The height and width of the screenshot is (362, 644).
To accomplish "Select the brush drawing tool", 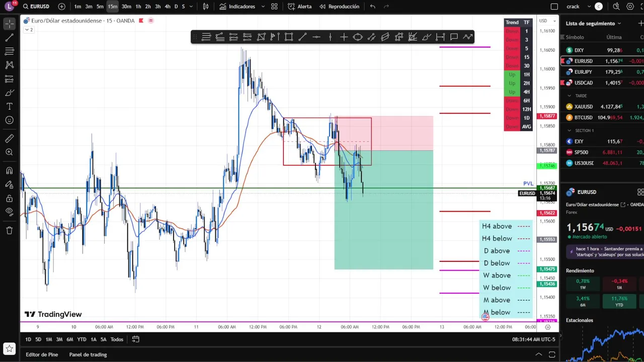I will [x=9, y=93].
